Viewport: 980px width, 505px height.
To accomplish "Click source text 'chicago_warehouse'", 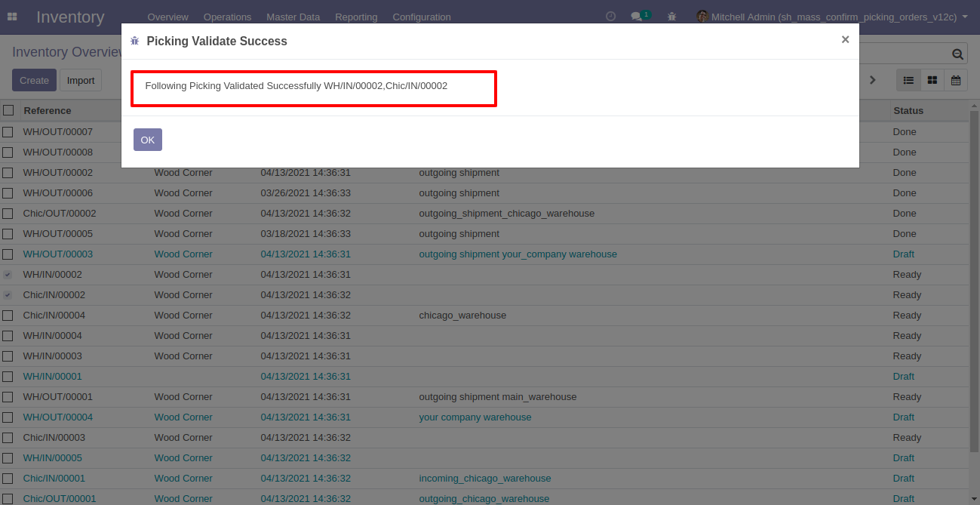I will tap(462, 315).
